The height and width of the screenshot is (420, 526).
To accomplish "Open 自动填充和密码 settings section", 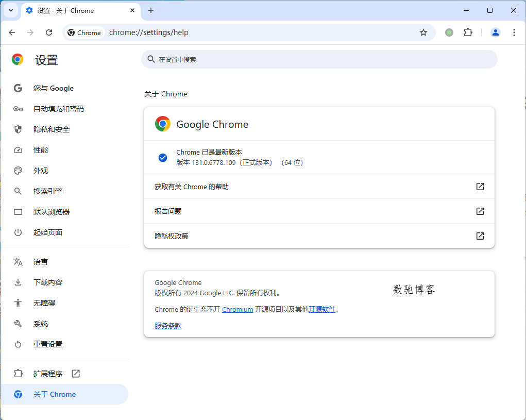I will 65,109.
